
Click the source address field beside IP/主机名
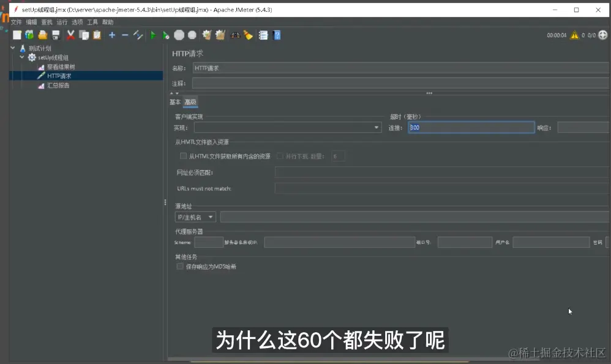(415, 217)
